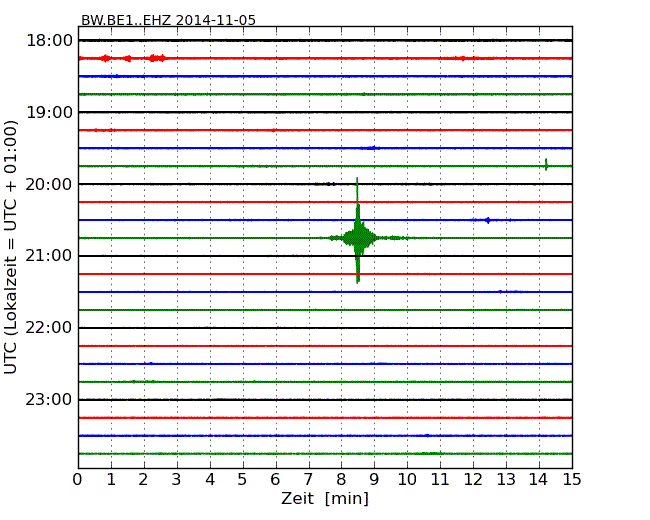Click the x-axis tick label 5
Screen dimensions: 650x520
pos(243,479)
